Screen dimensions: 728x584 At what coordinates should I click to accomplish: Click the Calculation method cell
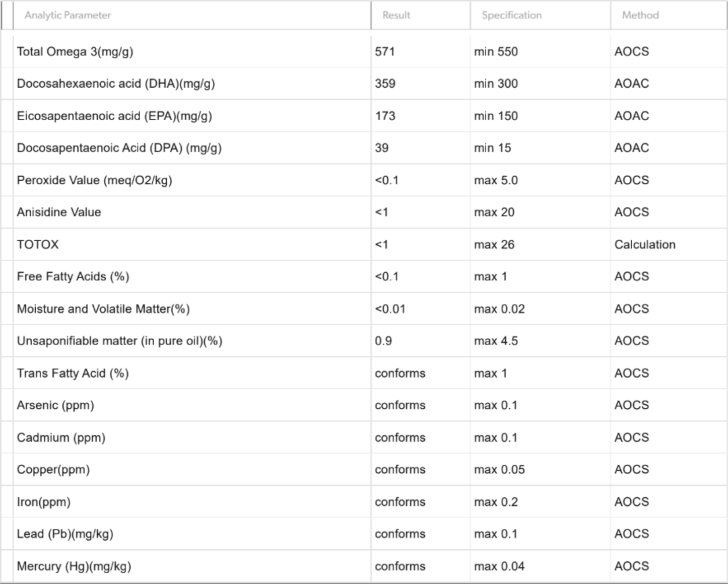(644, 245)
